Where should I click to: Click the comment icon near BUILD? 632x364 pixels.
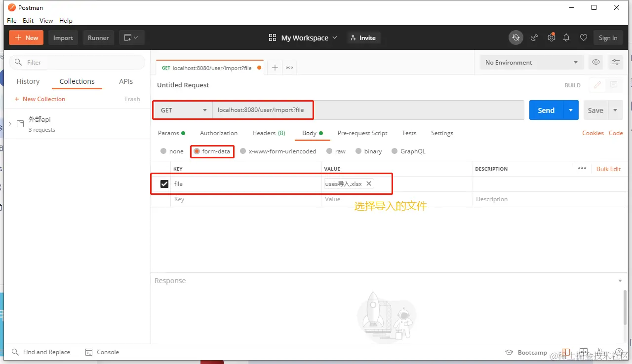[x=614, y=85]
